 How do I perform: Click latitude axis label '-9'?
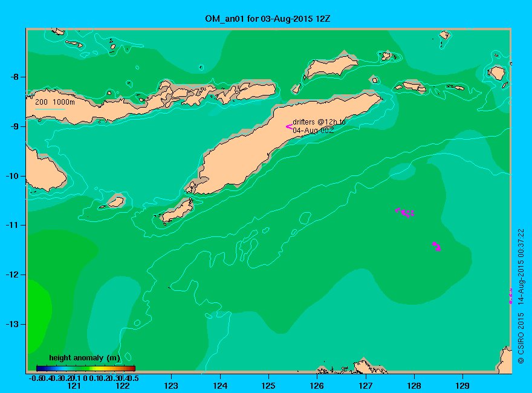click(15, 126)
